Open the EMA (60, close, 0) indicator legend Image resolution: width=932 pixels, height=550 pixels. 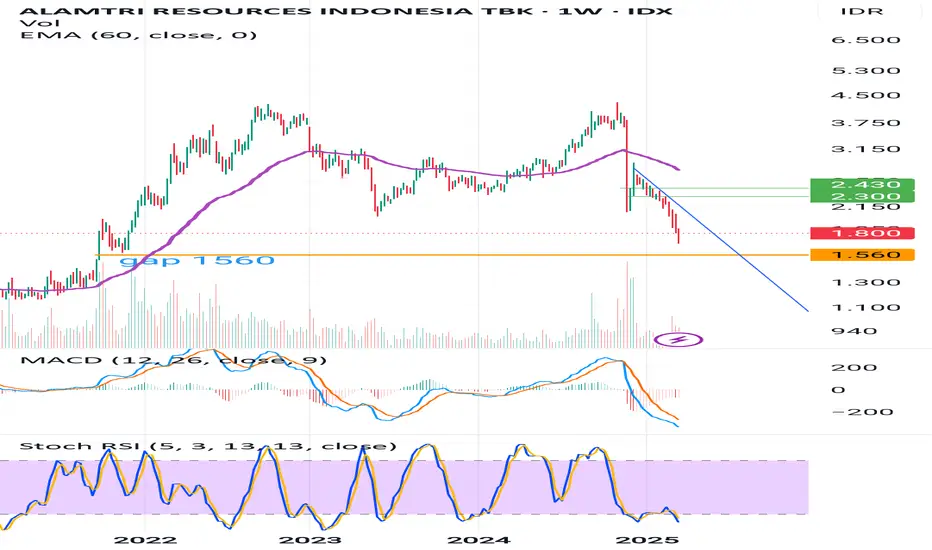(x=138, y=35)
